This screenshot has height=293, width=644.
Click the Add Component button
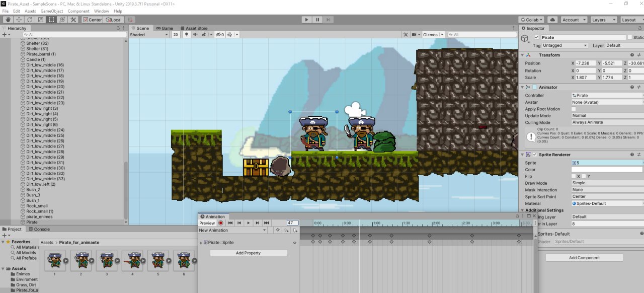(x=584, y=258)
